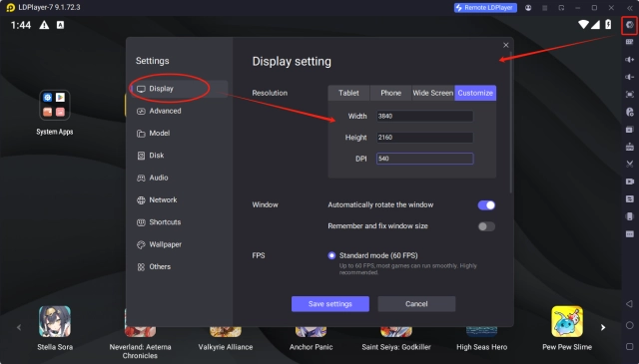The image size is (639, 364).
Task: Click the DPI input field
Action: point(424,159)
